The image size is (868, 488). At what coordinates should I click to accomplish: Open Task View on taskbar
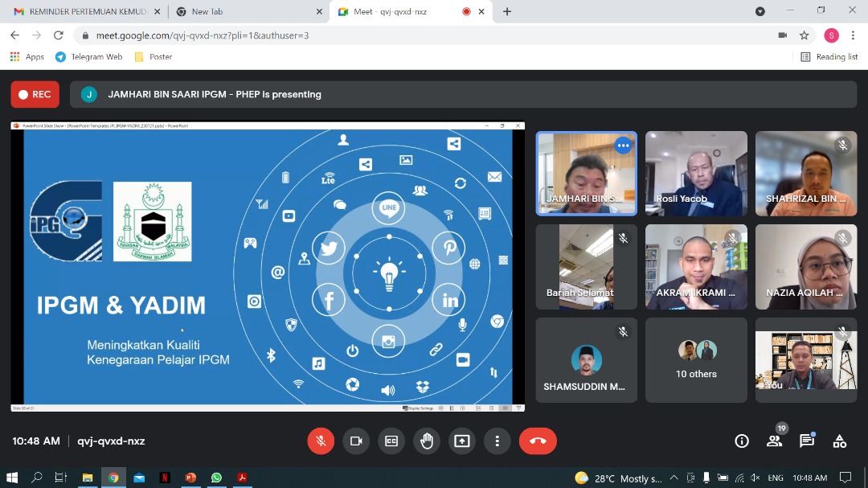click(61, 478)
